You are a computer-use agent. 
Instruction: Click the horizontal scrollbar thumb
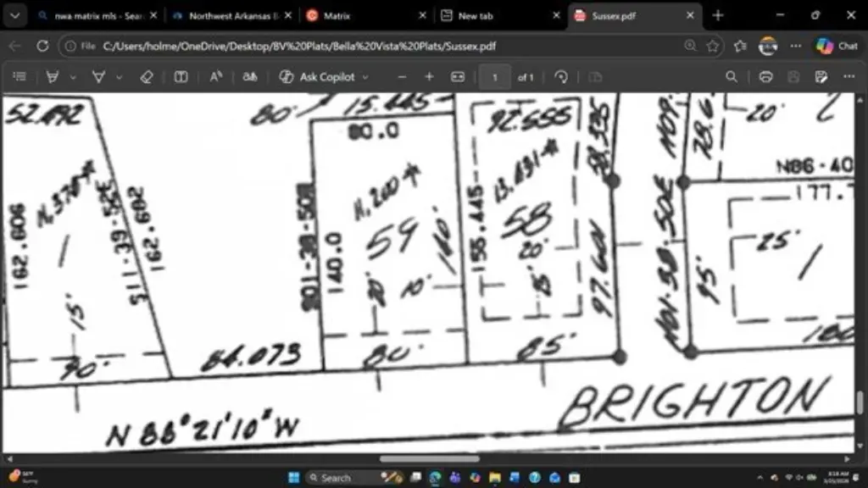[x=429, y=458]
